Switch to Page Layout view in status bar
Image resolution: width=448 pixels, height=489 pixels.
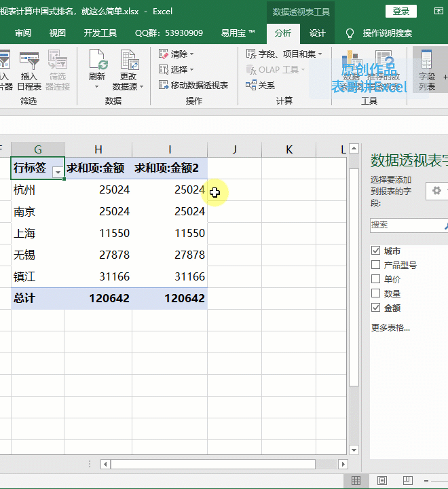pos(382,481)
